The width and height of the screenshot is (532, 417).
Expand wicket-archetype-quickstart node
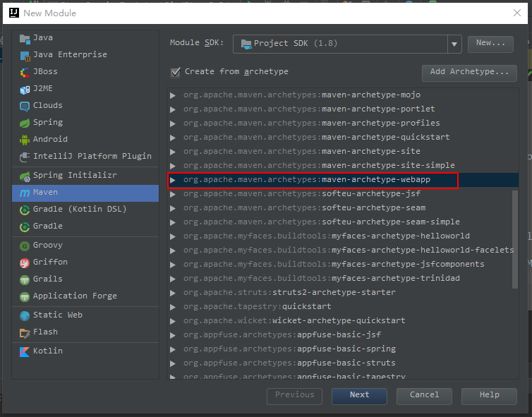173,321
